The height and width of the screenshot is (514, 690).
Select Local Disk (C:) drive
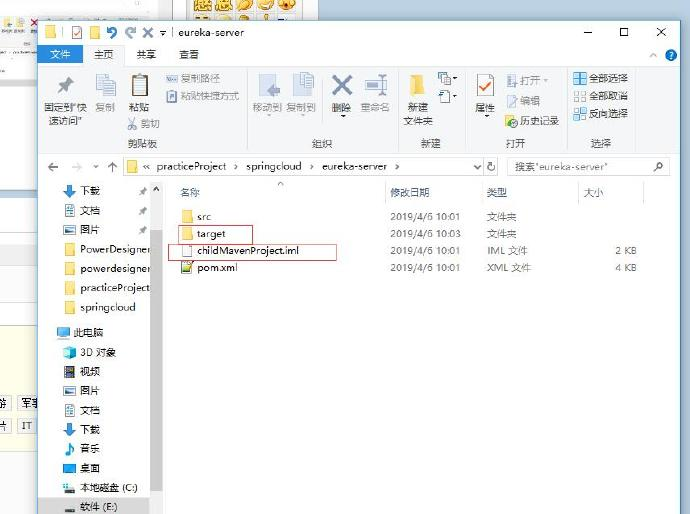tap(100, 488)
